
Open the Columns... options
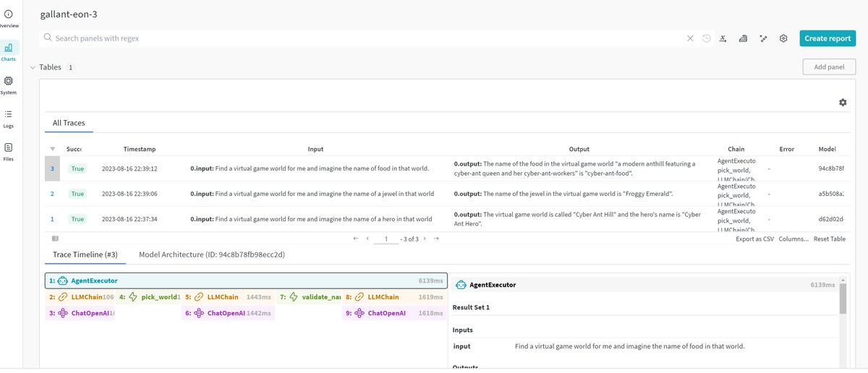tap(793, 239)
